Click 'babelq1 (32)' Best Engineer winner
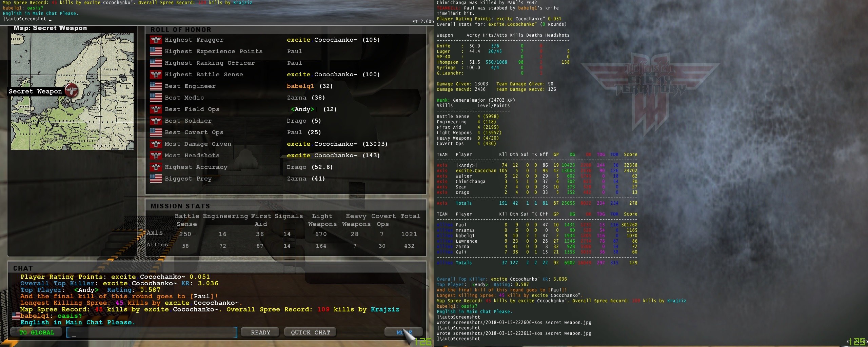 310,86
